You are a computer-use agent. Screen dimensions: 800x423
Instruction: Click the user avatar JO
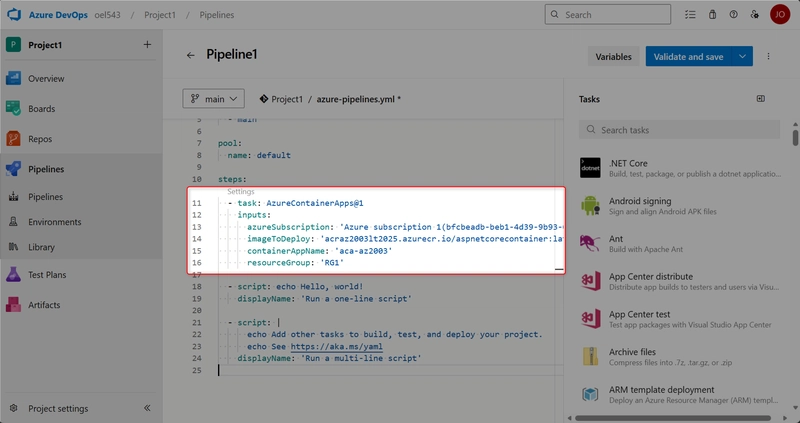tap(780, 15)
